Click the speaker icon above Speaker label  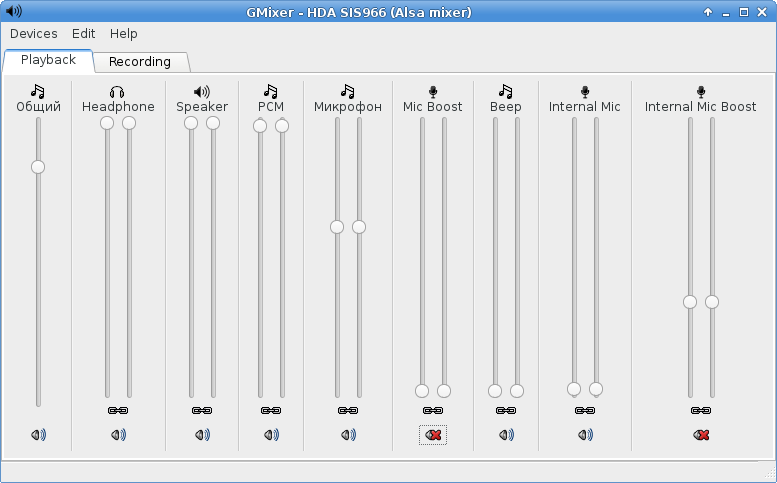pos(202,92)
